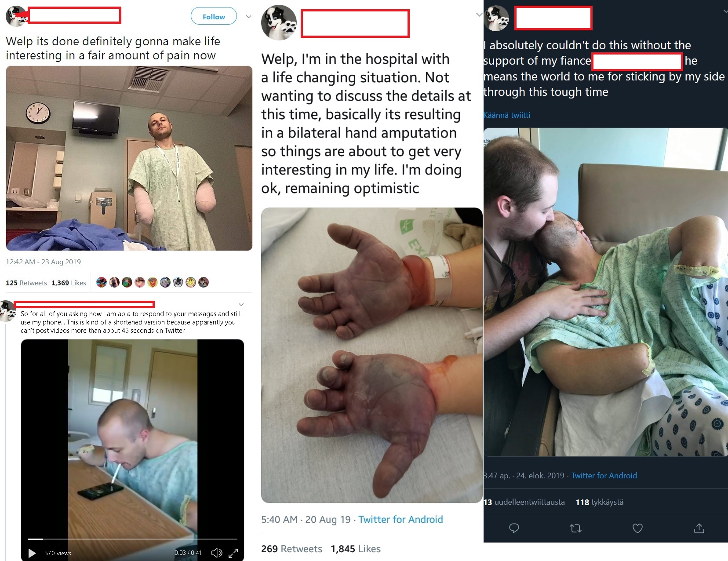Image resolution: width=728 pixels, height=561 pixels.
Task: View the 125 Retweets list
Action: click(26, 283)
